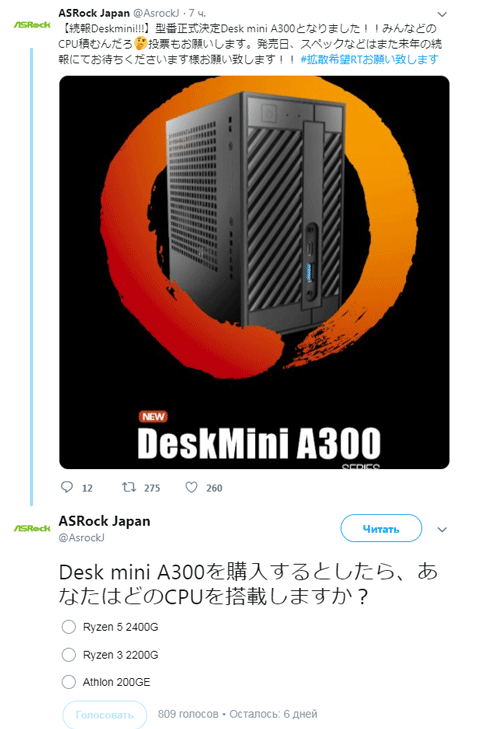Open @AsrockJ handle under poll author
Viewport: 477px width, 729px height.
81,538
